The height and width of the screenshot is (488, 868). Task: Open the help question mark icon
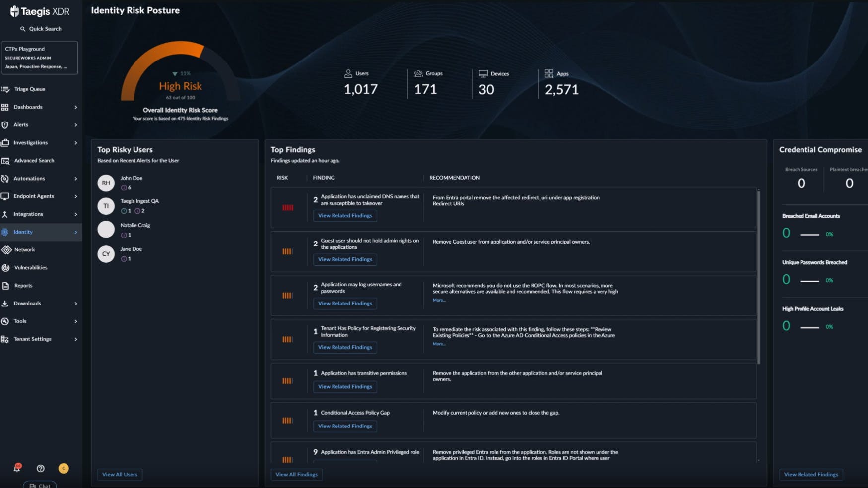pos(41,468)
